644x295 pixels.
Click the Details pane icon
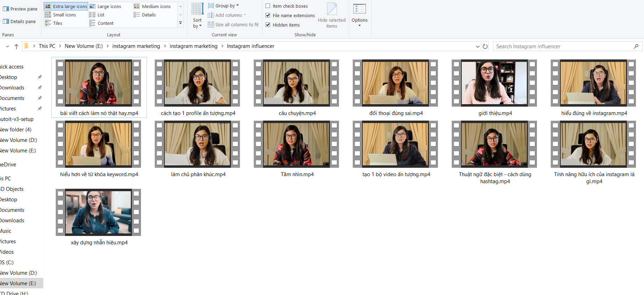coord(6,22)
